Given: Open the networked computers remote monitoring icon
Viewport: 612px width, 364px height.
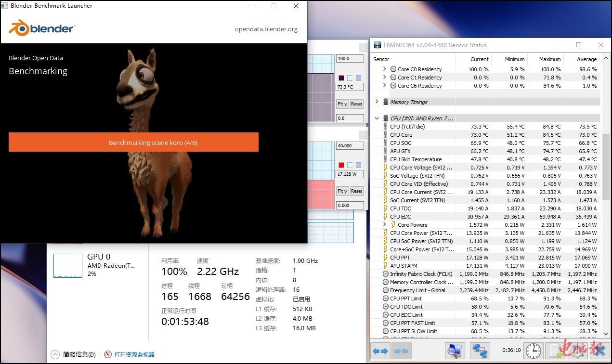Looking at the screenshot, I should [x=479, y=351].
